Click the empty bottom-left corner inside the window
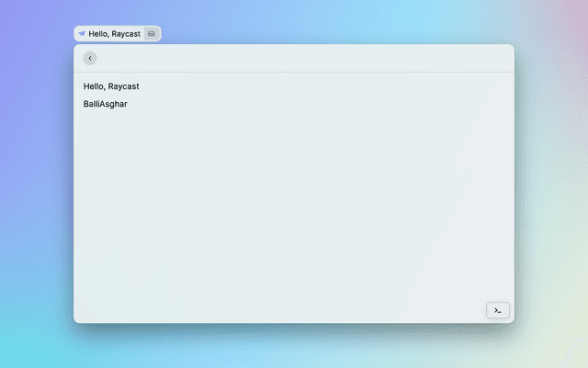Image resolution: width=588 pixels, height=368 pixels. [x=92, y=308]
